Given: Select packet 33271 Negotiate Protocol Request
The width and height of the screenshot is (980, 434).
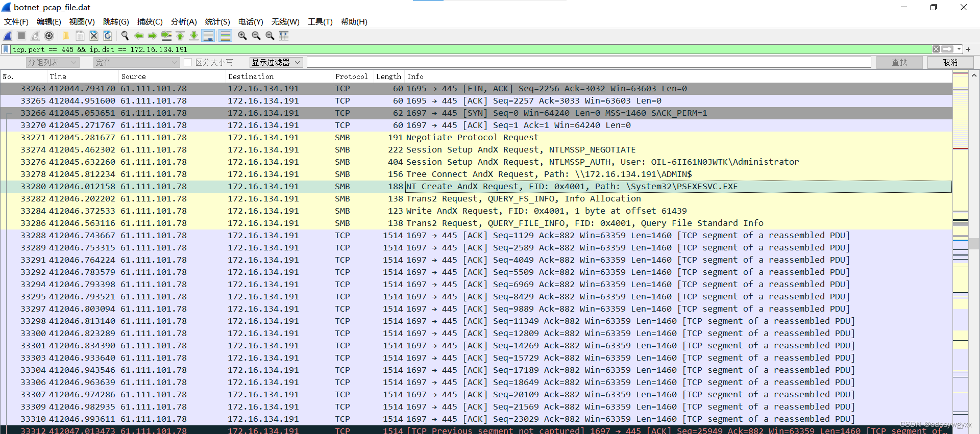Looking at the screenshot, I should pos(476,138).
